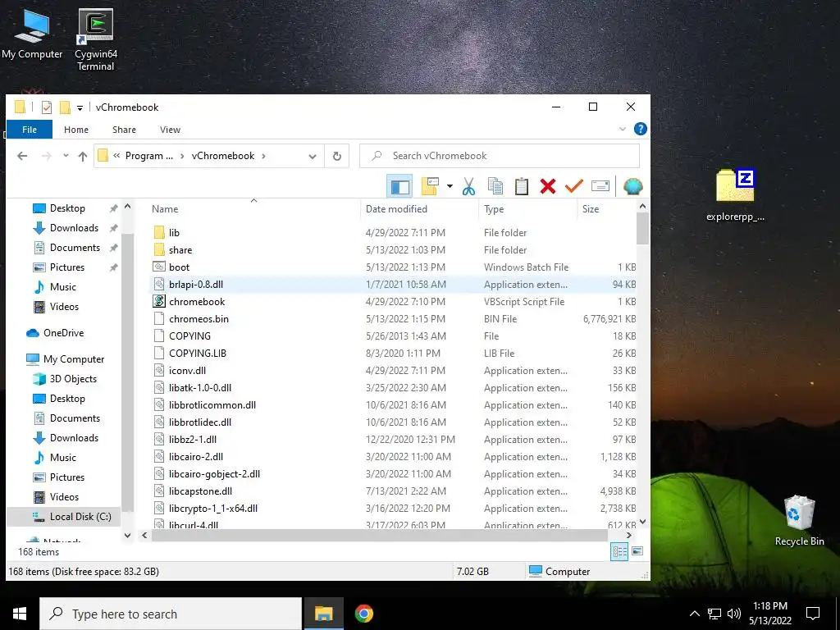Click the shell icon in toolbar
The image size is (840, 630).
coord(632,186)
